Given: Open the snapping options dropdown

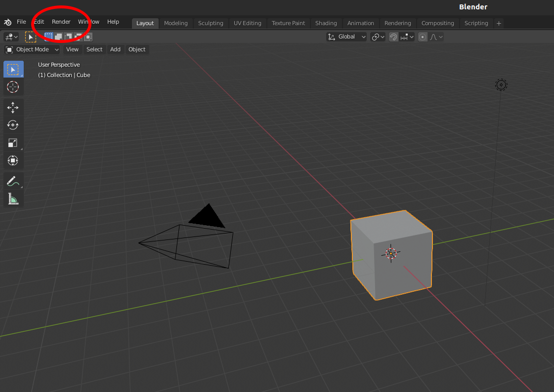Looking at the screenshot, I should point(407,37).
